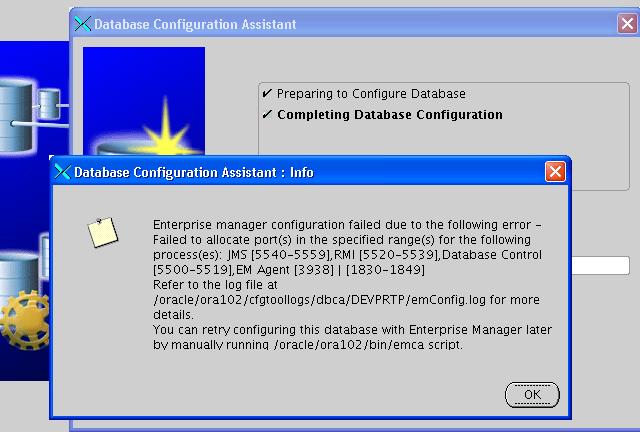Click the 'Refer to the log file at' line

tap(215, 285)
